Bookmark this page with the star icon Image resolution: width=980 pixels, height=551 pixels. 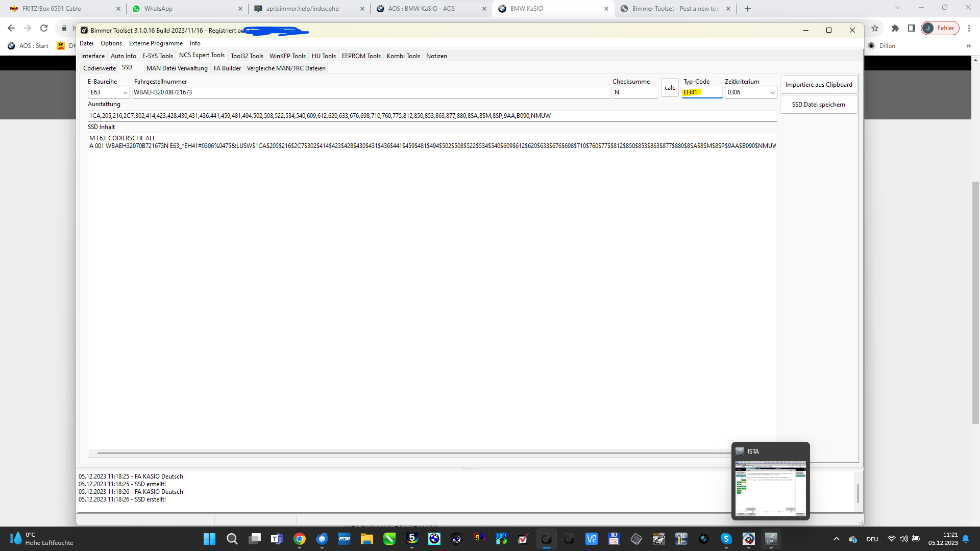(875, 28)
